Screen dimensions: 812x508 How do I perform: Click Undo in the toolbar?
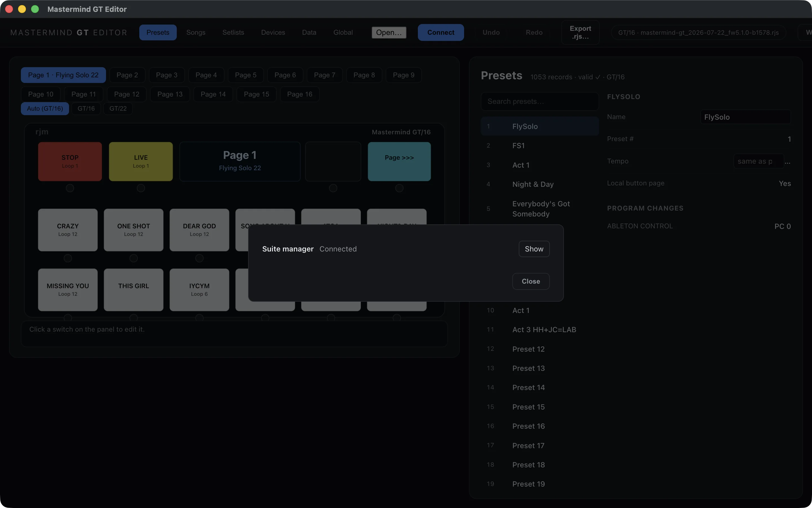pos(491,32)
